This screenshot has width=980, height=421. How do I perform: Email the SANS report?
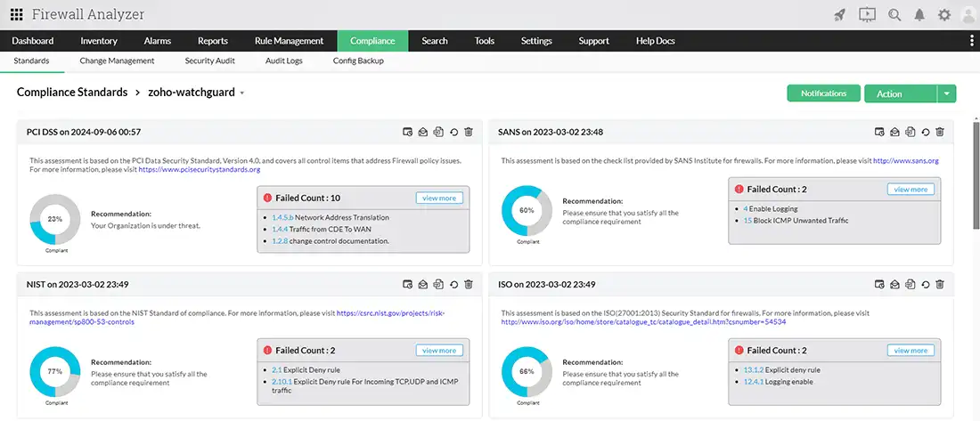click(894, 132)
